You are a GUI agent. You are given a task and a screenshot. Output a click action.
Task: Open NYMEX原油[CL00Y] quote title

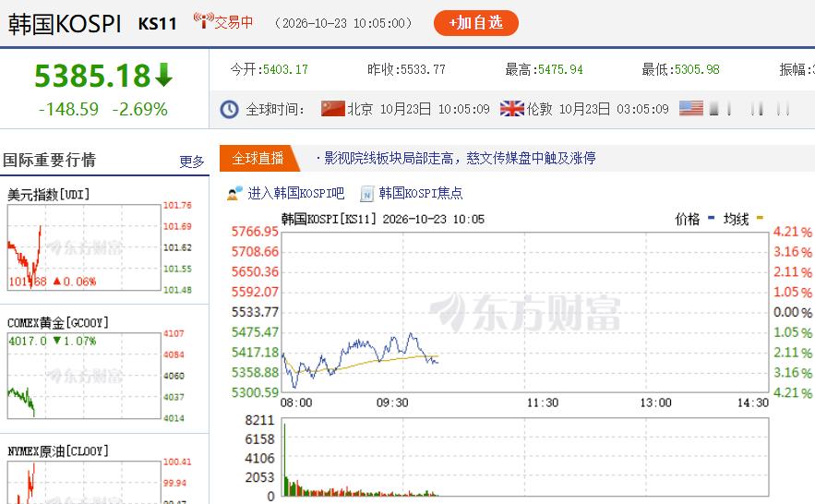point(58,451)
